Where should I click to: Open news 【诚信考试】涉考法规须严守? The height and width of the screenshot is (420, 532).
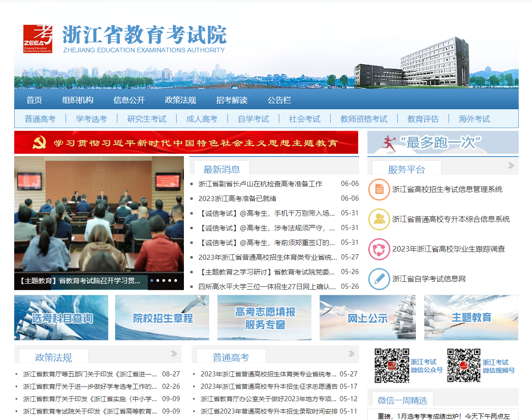(x=266, y=228)
